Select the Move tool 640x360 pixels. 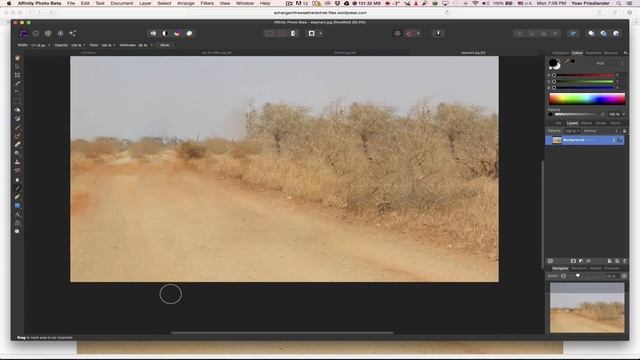(x=17, y=67)
